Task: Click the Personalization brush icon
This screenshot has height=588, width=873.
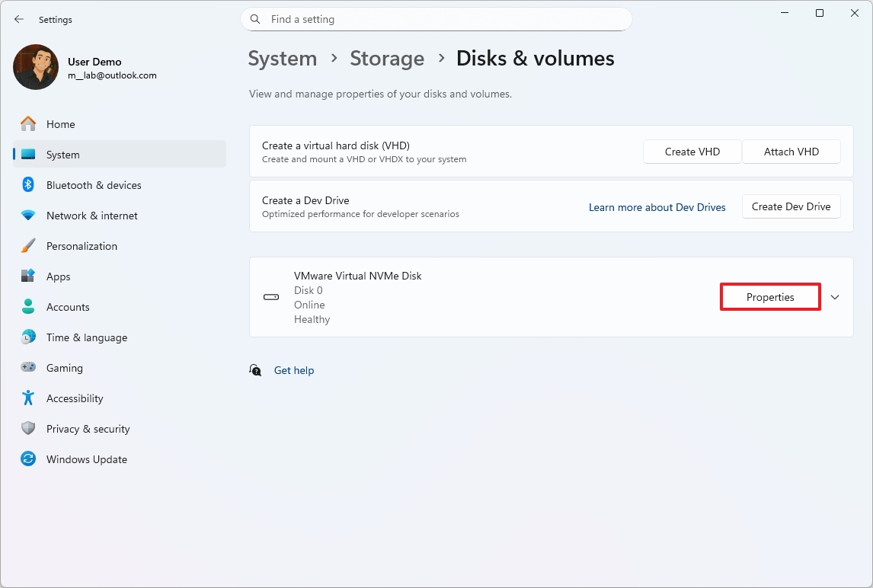Action: (x=27, y=246)
